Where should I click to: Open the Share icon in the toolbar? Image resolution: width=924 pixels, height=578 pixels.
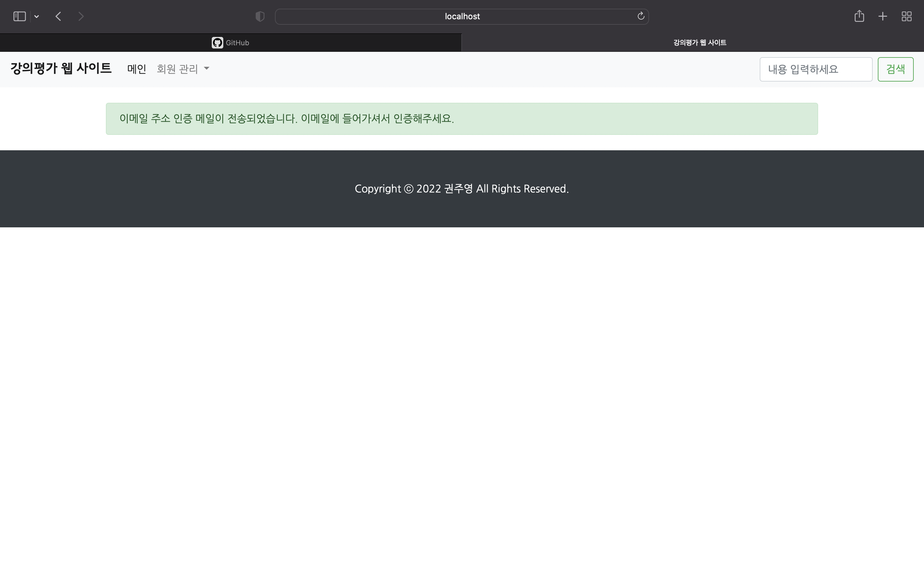coord(859,16)
